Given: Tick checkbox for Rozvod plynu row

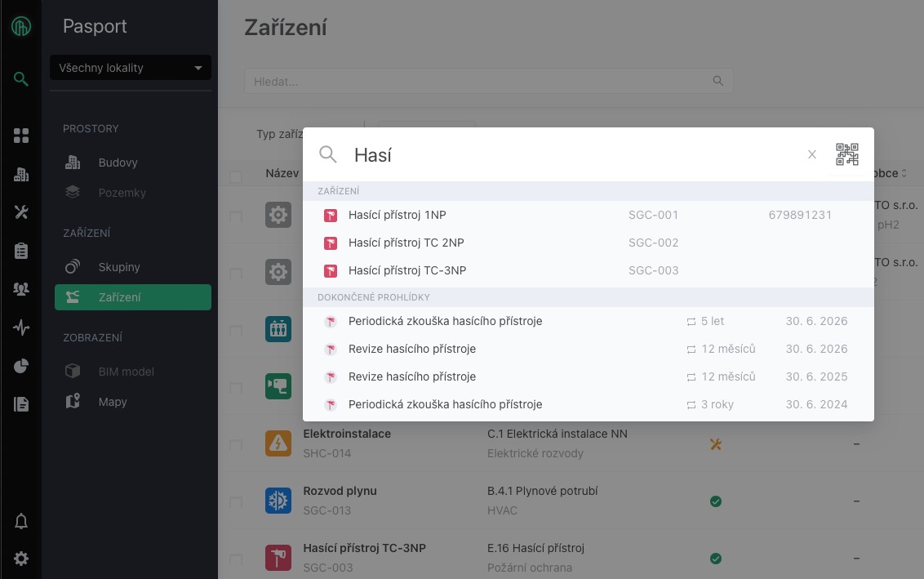Looking at the screenshot, I should pos(236,502).
